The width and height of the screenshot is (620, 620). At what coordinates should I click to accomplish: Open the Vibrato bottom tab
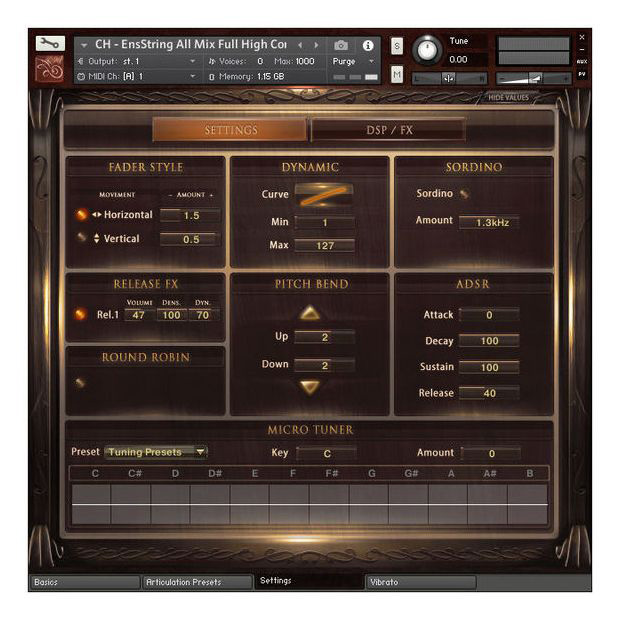pos(422,582)
